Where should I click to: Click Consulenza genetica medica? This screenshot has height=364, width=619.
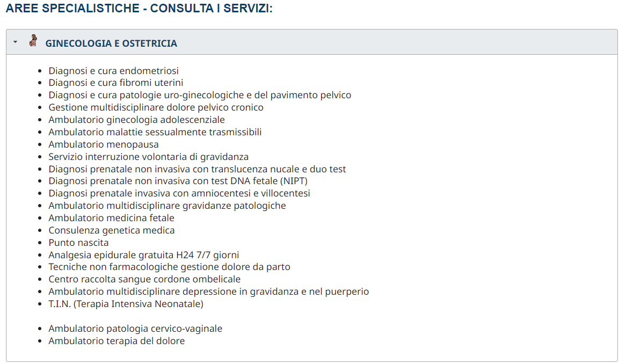coord(111,230)
